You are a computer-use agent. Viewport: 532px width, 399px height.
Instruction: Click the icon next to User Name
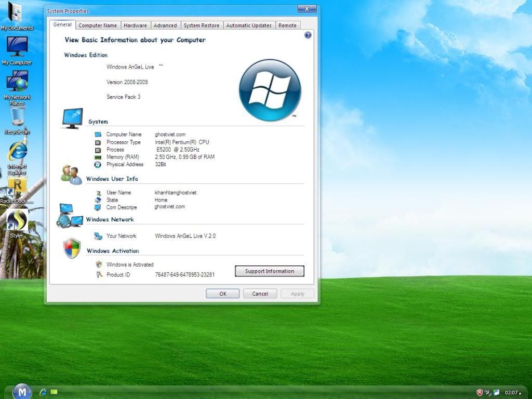[x=98, y=193]
